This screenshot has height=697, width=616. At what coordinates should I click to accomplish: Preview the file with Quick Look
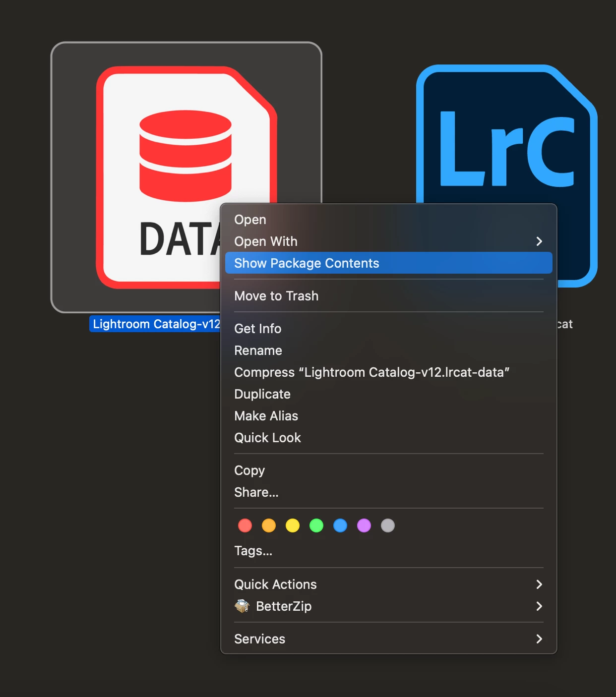tap(389, 438)
